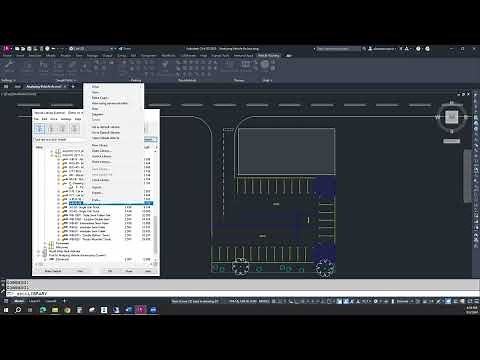Open the AutoCAD application menu button
This screenshot has height=360, width=480.
[6, 49]
